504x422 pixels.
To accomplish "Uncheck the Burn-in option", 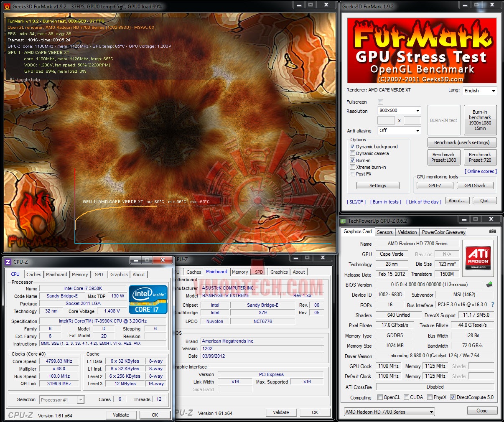I will (x=352, y=160).
